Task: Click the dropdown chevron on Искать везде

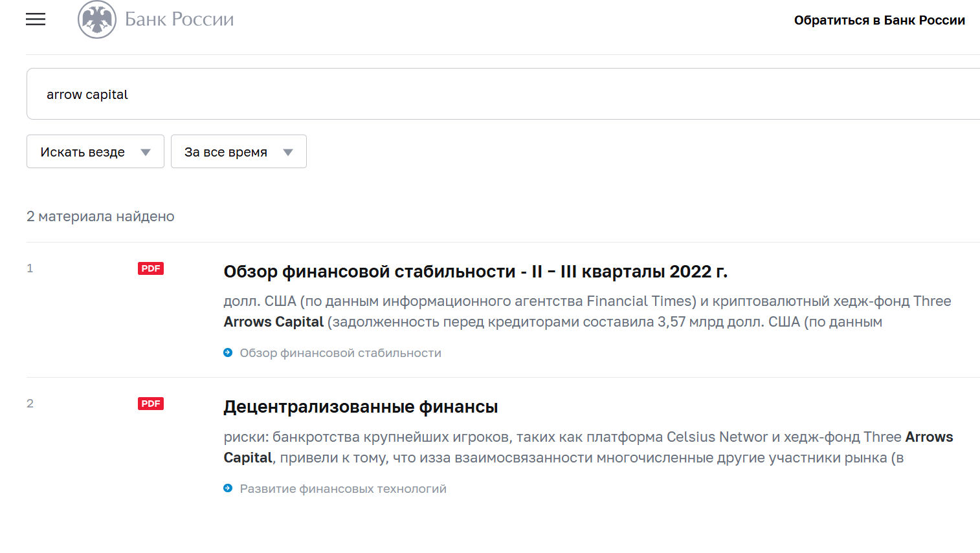Action: [x=145, y=151]
